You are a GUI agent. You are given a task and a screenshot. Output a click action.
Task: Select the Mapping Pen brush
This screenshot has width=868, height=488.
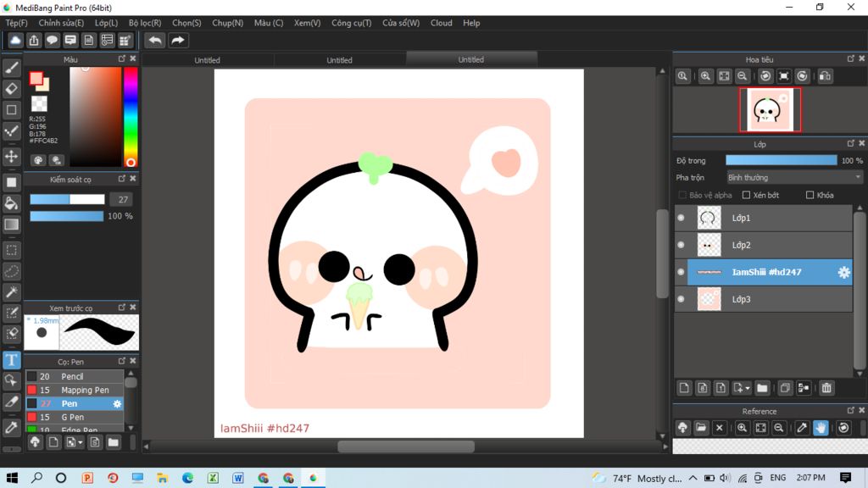click(75, 390)
